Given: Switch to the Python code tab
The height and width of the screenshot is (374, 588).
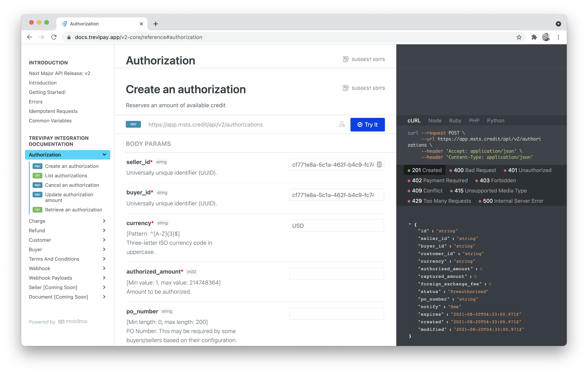Looking at the screenshot, I should [495, 120].
